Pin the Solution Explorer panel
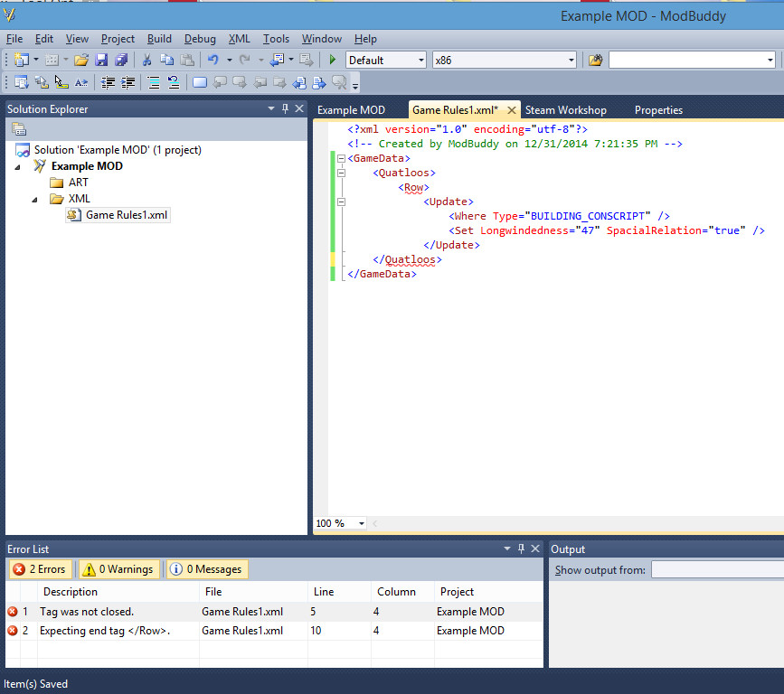Viewport: 784px width, 694px height. click(285, 108)
